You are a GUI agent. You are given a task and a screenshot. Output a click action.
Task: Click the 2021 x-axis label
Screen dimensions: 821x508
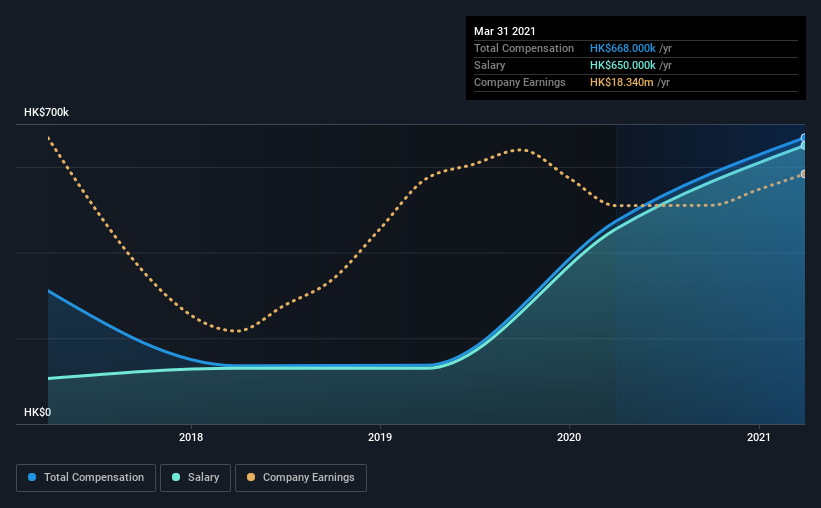[758, 437]
